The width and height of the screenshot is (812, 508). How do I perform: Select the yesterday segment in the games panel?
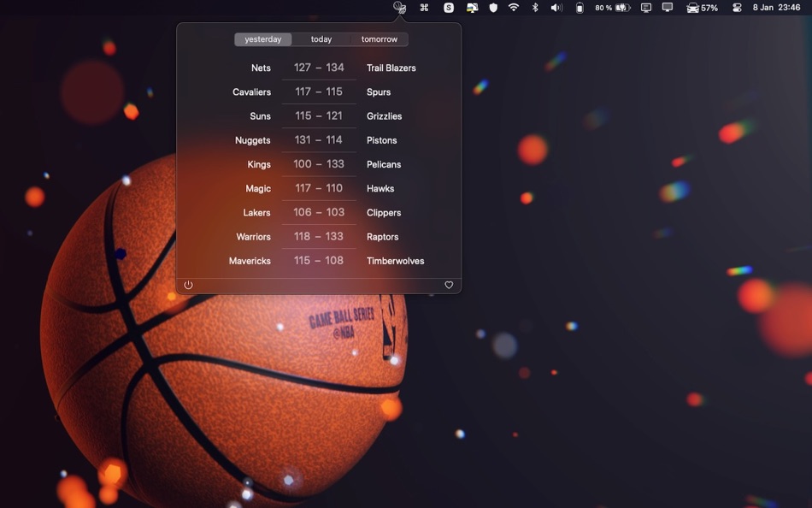[262, 38]
